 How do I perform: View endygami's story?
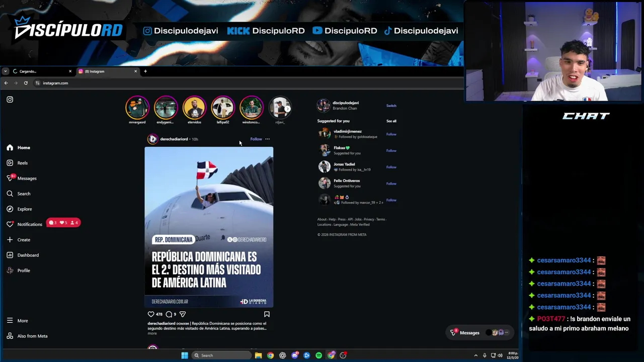pyautogui.click(x=166, y=108)
